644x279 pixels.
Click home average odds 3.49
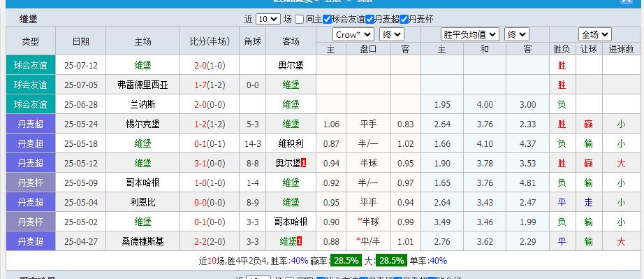pyautogui.click(x=442, y=222)
